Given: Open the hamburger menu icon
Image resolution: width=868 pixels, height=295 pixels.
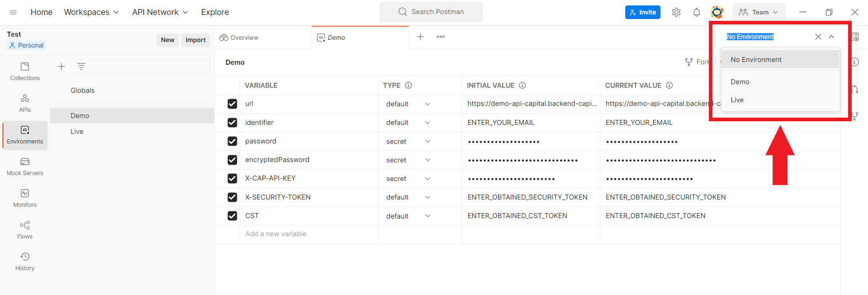Looking at the screenshot, I should (13, 12).
